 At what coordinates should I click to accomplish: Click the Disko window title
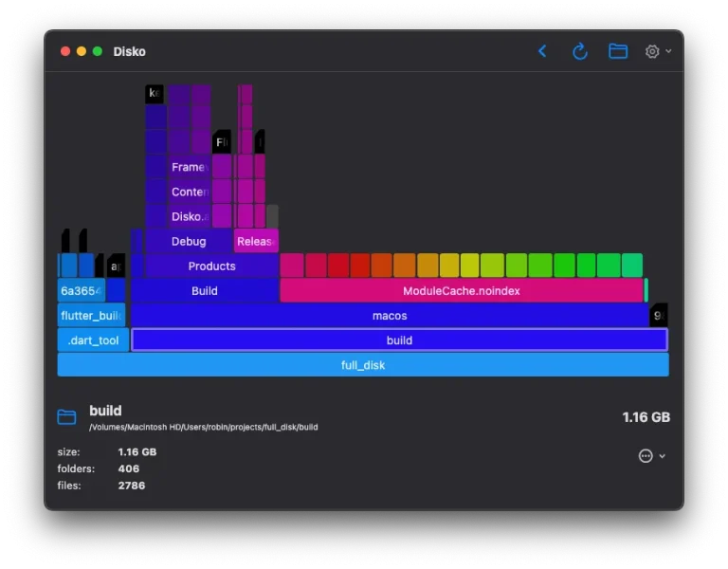pos(130,51)
